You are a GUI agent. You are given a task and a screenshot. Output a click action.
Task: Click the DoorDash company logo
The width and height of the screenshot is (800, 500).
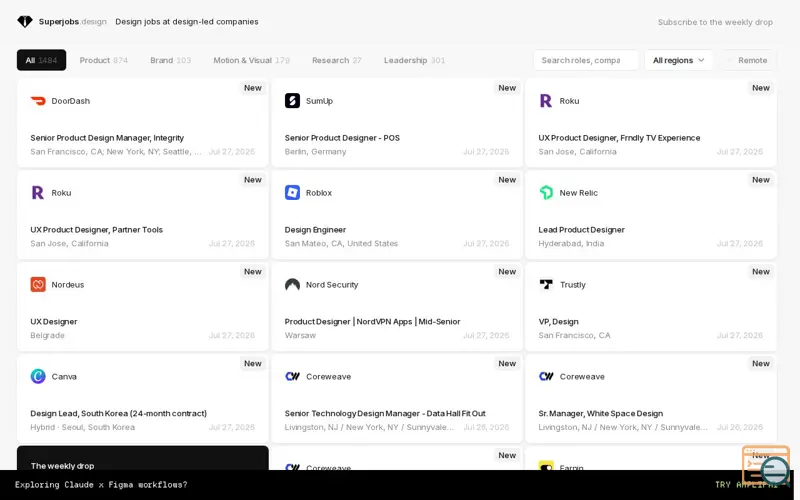point(38,101)
